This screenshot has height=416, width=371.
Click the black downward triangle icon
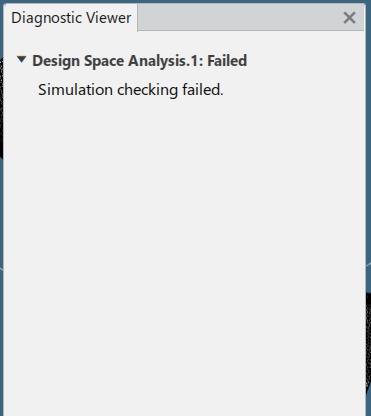[22, 60]
